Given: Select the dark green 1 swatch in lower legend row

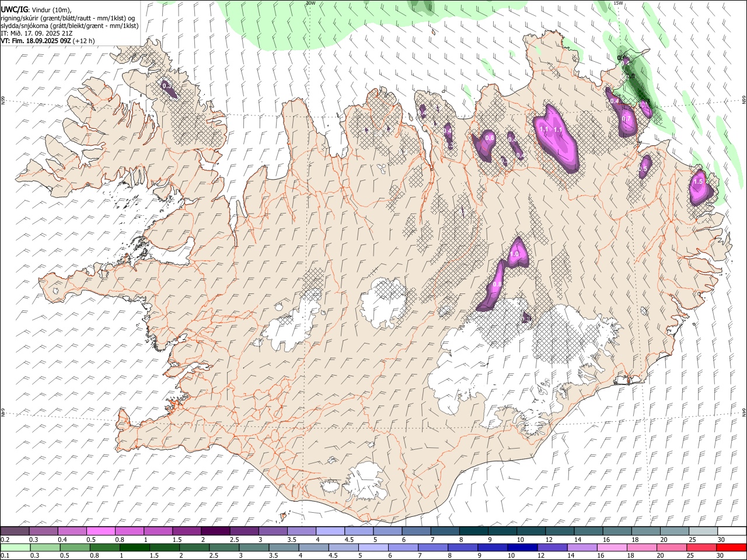Looking at the screenshot, I should click(x=134, y=548).
